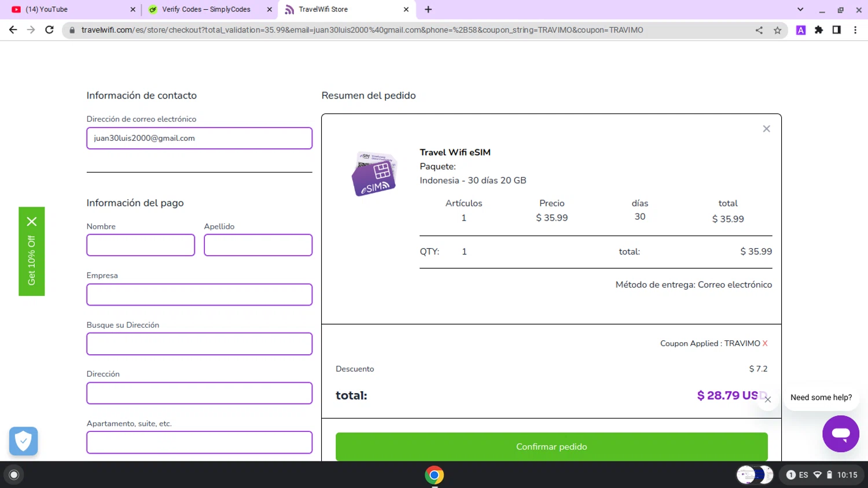This screenshot has height=488, width=868.
Task: View site security lock icon
Action: click(72, 30)
